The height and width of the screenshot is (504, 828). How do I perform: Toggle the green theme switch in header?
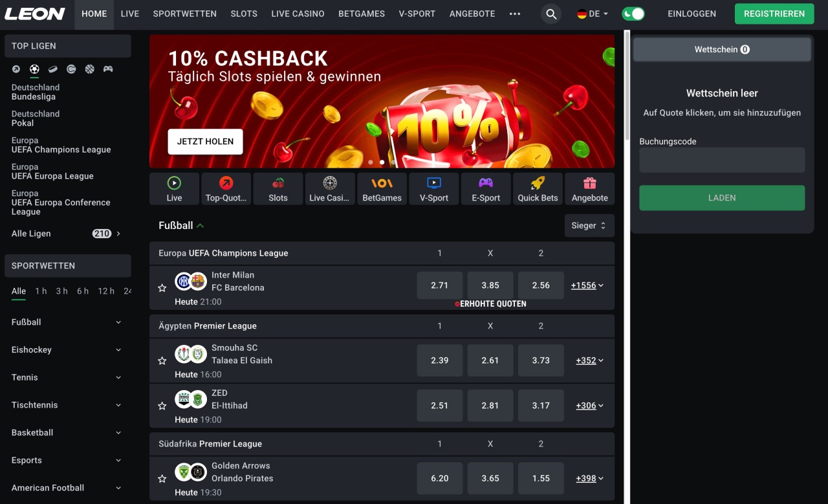coord(633,14)
